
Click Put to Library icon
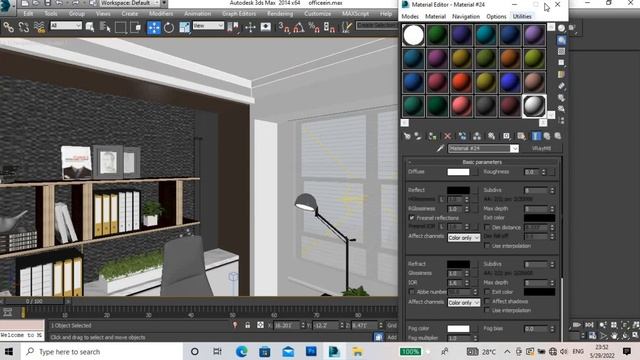(x=491, y=136)
